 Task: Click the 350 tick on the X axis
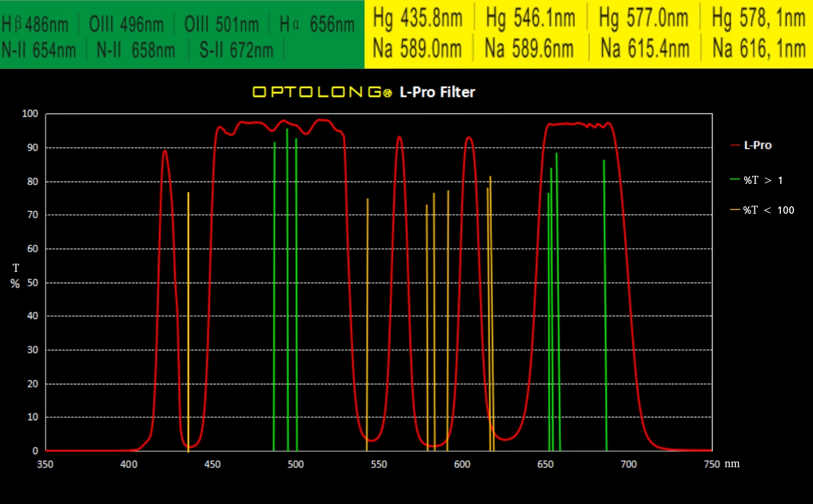[x=45, y=464]
